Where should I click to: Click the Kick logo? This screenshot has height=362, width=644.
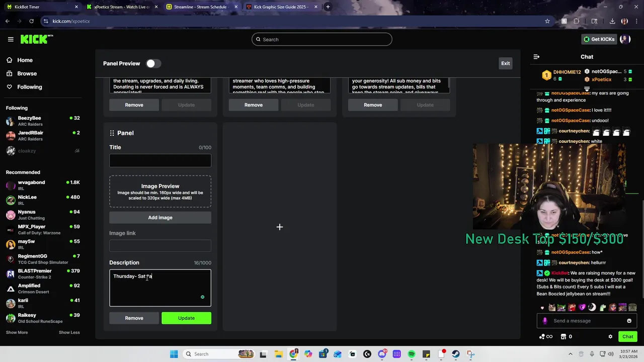tap(36, 39)
